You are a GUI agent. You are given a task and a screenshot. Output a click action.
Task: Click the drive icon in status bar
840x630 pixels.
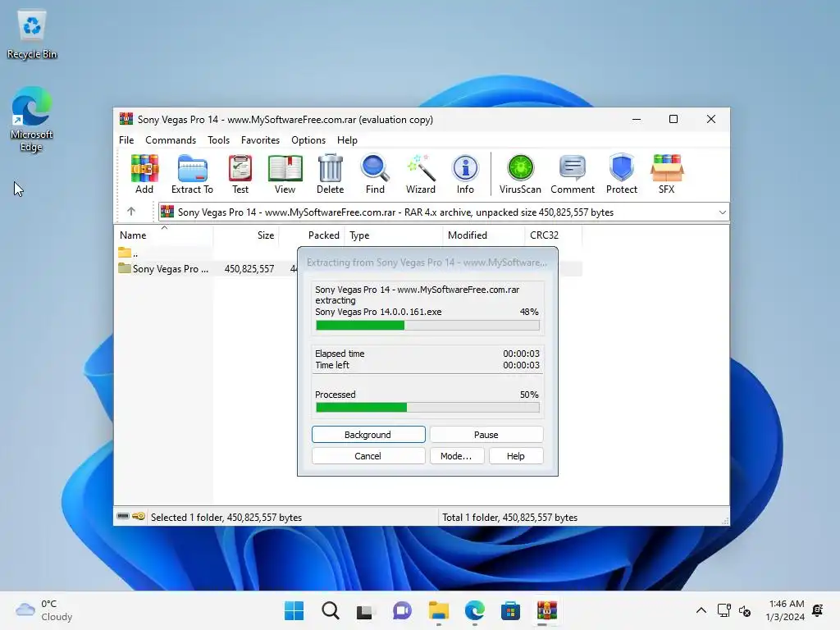(123, 517)
